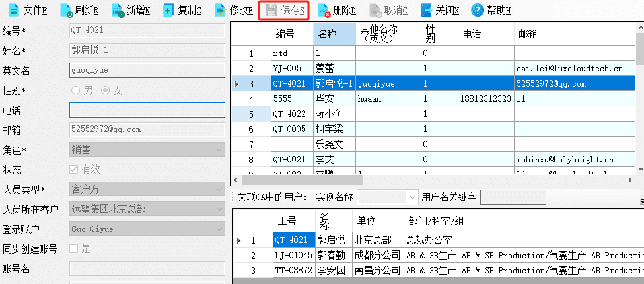Open the 文件 file menu icon

click(x=14, y=11)
